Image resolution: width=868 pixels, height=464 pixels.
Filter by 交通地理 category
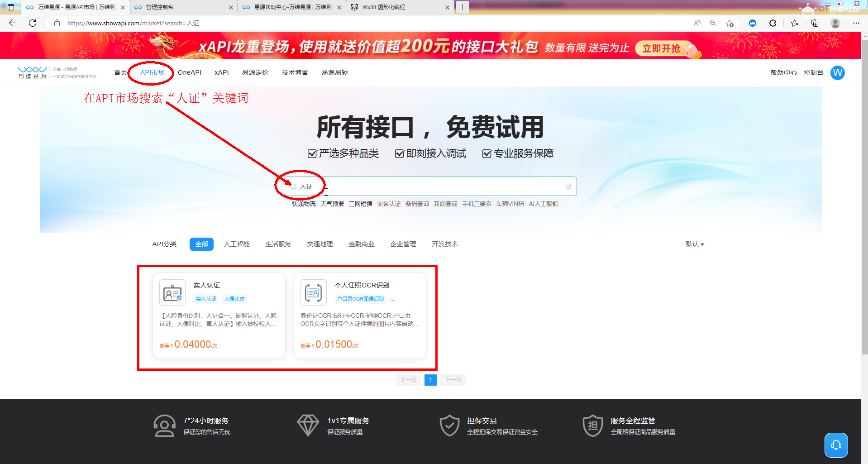click(x=320, y=244)
